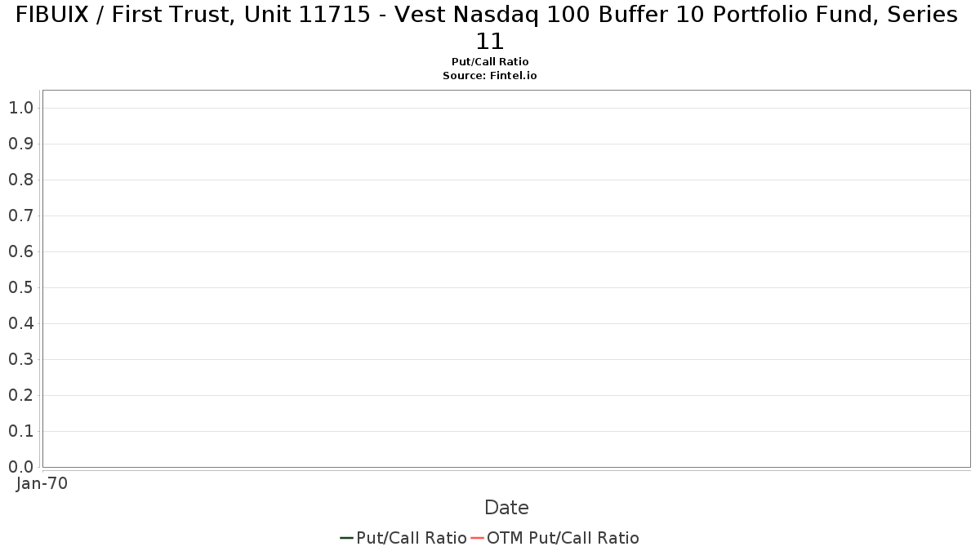Click the 1.0 y-axis tick label
980x551 pixels.
point(20,108)
